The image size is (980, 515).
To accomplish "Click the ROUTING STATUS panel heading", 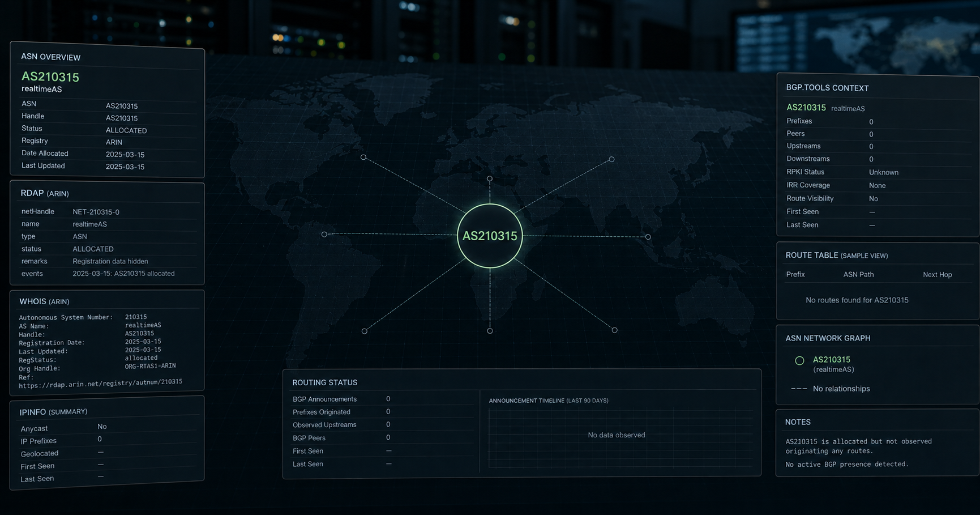I will coord(325,382).
